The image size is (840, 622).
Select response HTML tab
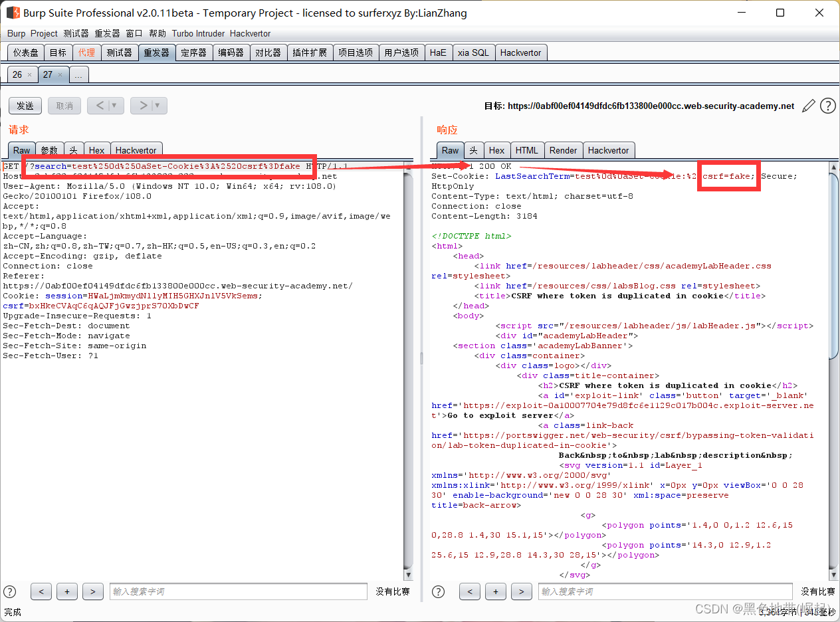[x=527, y=150]
